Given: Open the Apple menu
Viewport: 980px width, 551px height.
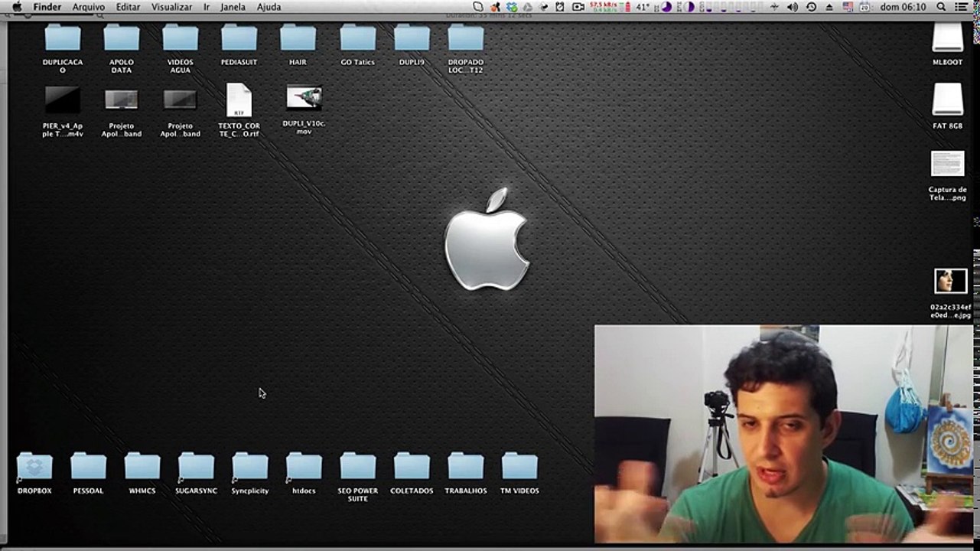Looking at the screenshot, I should 16,7.
